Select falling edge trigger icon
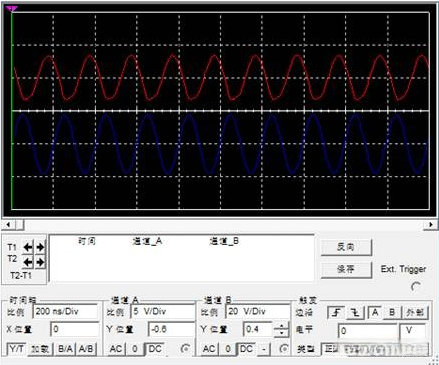This screenshot has height=365, width=439. tap(356, 313)
